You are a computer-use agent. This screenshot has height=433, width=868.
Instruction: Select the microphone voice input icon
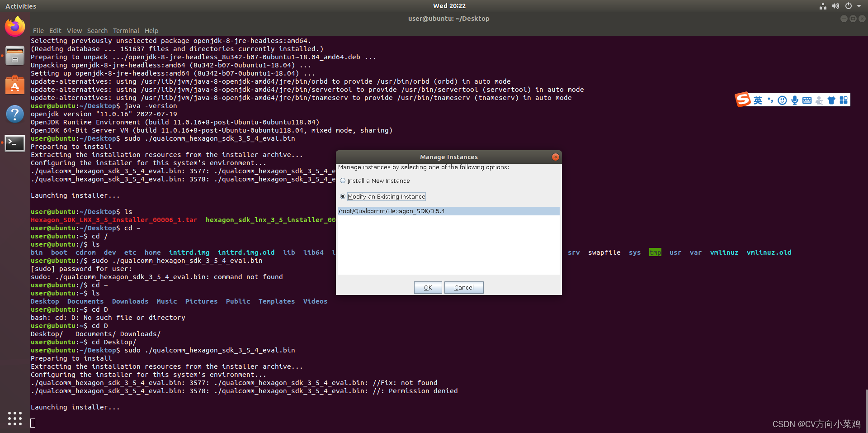794,100
